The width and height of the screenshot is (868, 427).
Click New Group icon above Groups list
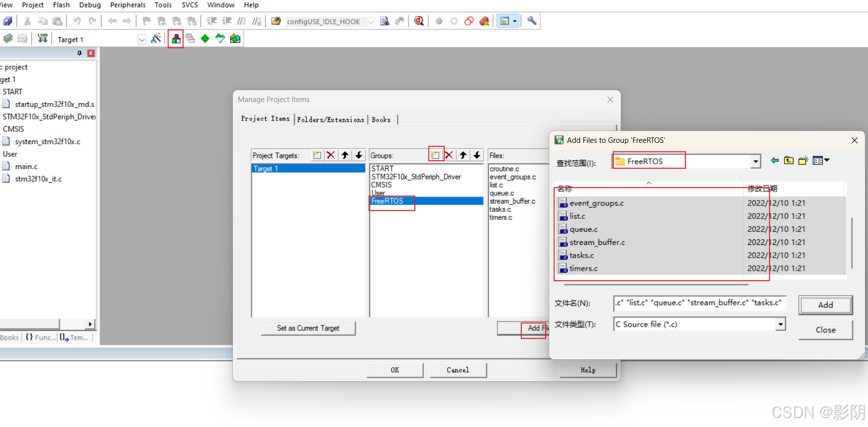[x=435, y=155]
